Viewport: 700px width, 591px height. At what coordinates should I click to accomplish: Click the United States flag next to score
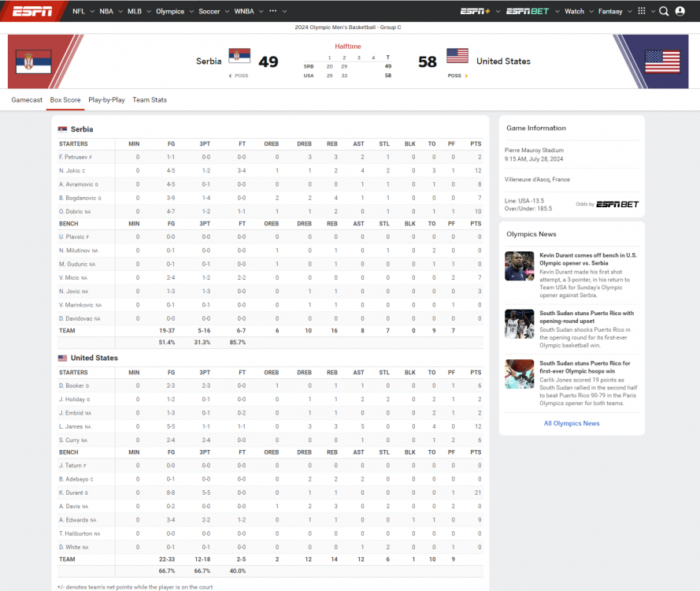[457, 56]
